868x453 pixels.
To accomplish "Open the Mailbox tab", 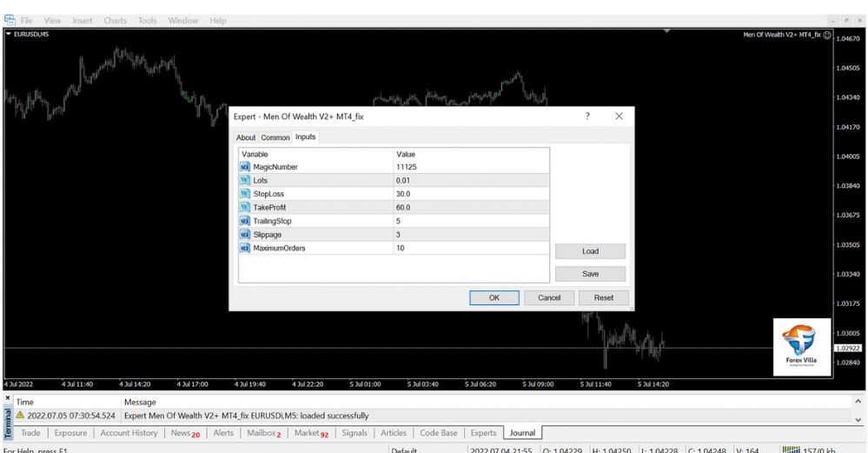I will click(x=263, y=433).
